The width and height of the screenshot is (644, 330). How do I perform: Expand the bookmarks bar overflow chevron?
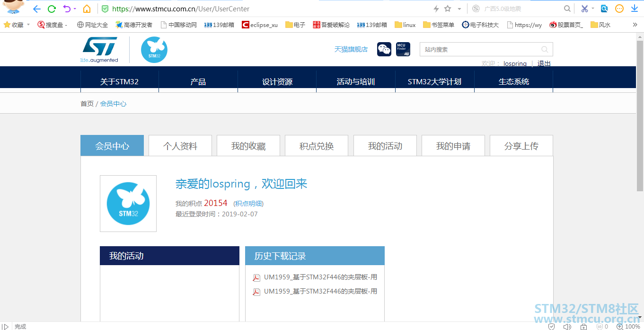click(635, 25)
